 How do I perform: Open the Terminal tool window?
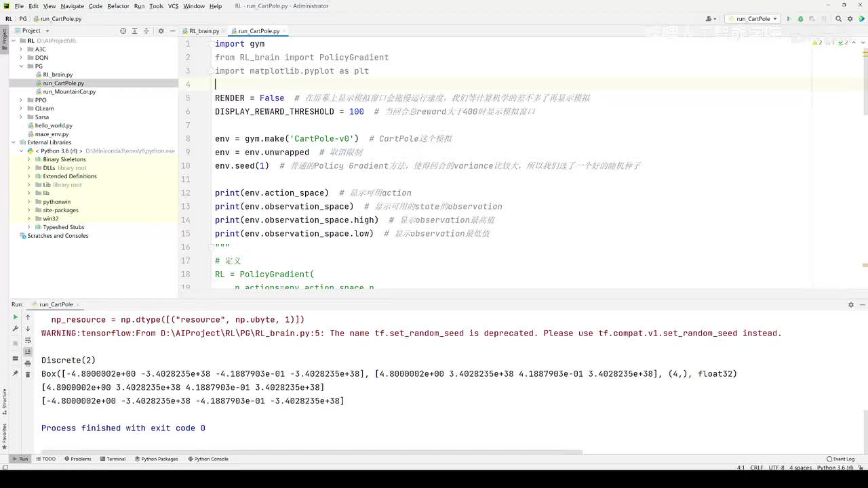(113, 459)
